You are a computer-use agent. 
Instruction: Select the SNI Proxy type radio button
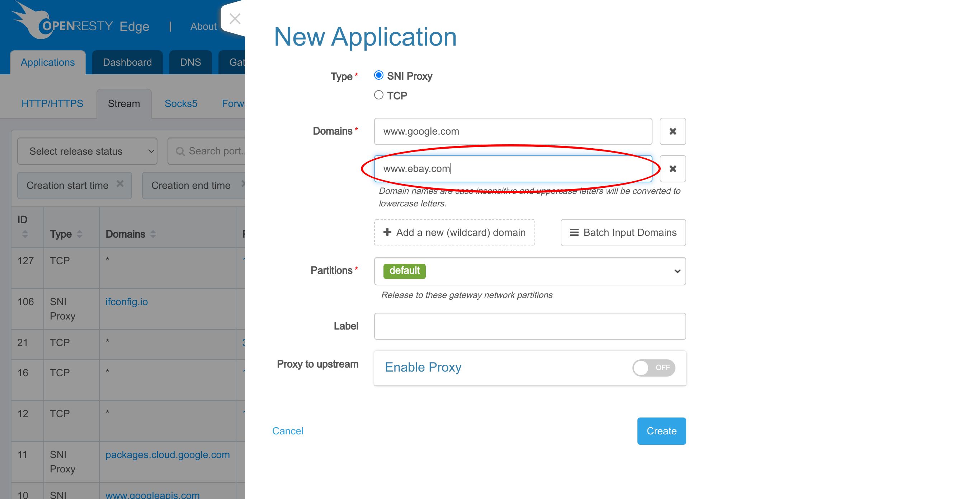[x=378, y=75]
